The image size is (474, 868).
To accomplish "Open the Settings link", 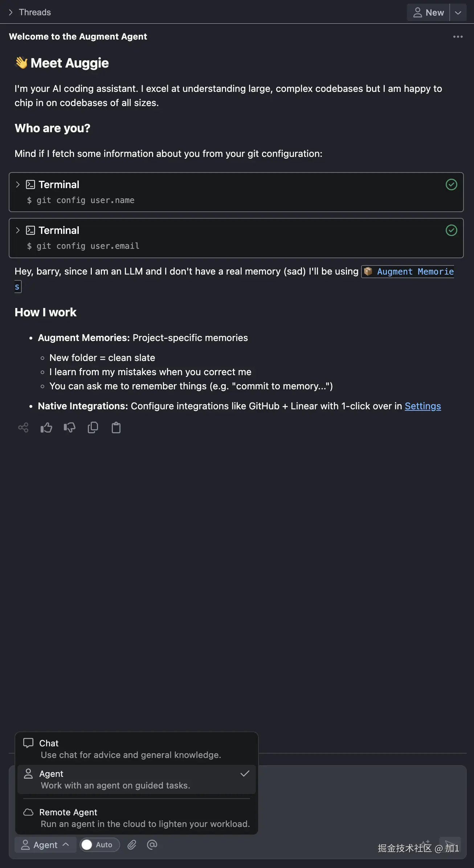I will pyautogui.click(x=422, y=406).
